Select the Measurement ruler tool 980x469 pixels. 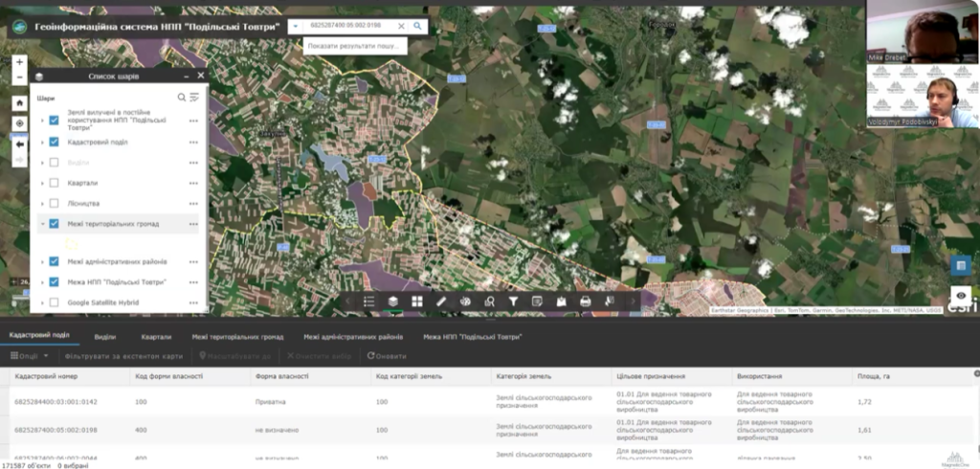[x=441, y=301]
